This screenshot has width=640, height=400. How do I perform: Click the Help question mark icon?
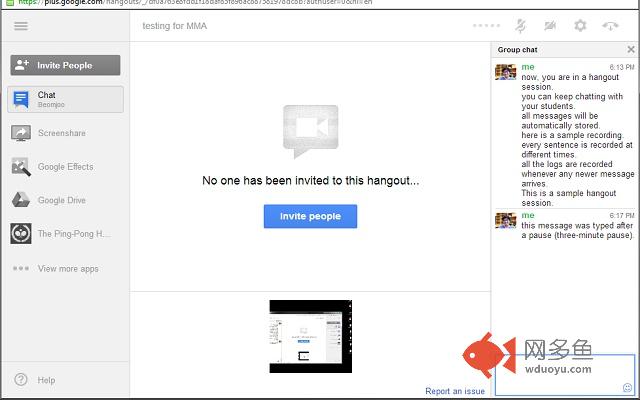(x=21, y=380)
